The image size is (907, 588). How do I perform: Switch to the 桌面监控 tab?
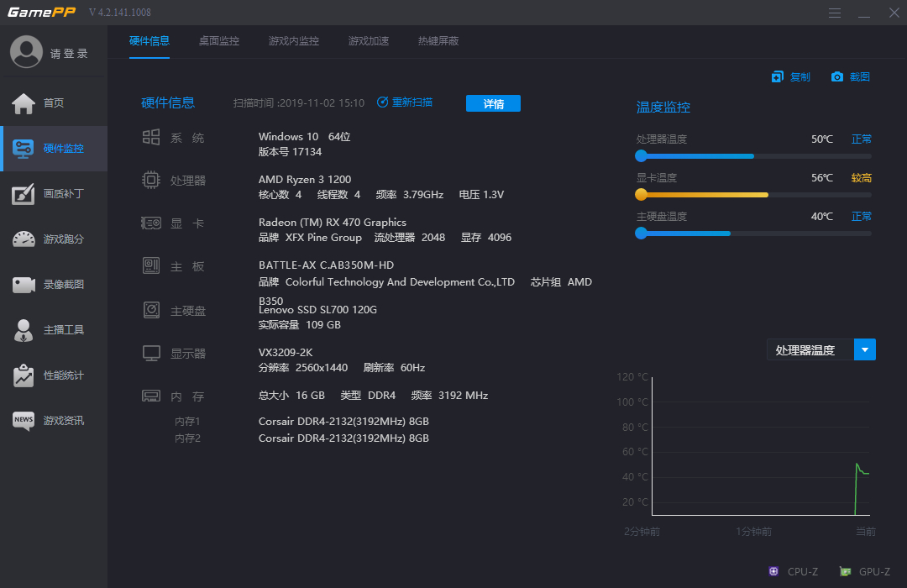pyautogui.click(x=219, y=41)
